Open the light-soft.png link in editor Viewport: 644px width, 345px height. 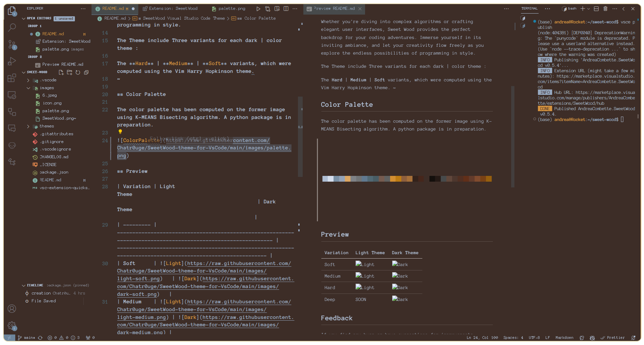coord(204,271)
